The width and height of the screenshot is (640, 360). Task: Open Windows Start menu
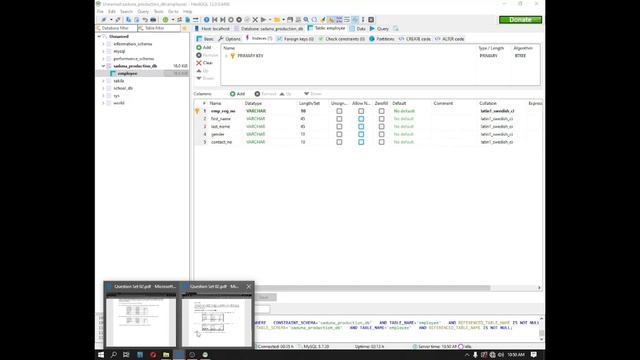pyautogui.click(x=101, y=355)
